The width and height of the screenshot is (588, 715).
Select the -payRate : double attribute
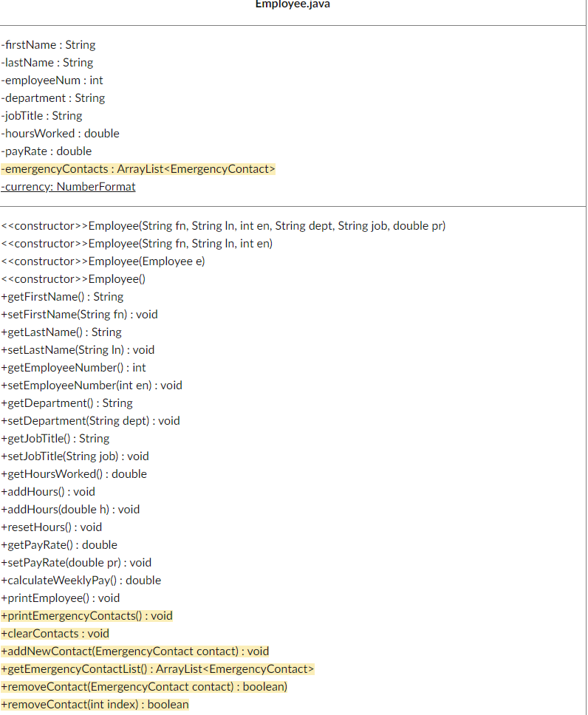47,151
